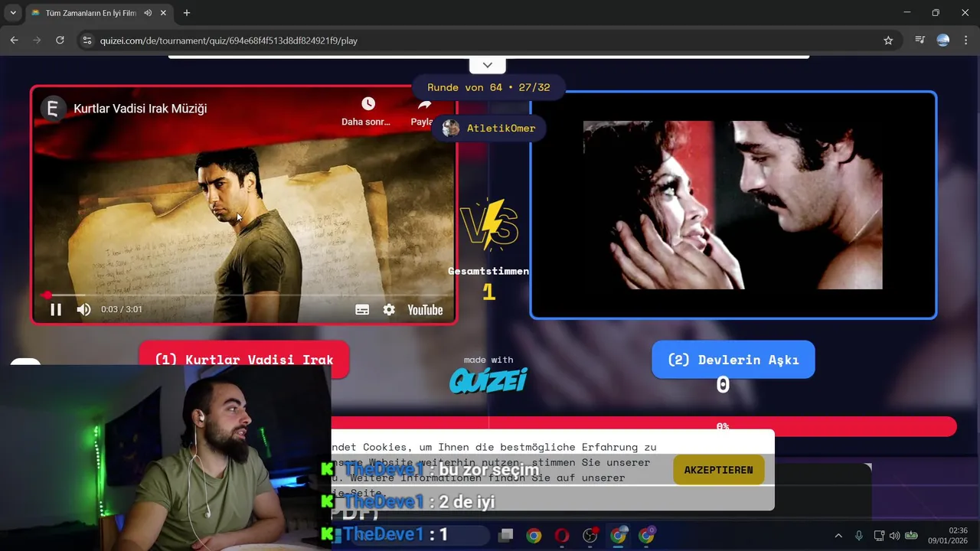Go back in browser history
Image resolution: width=980 pixels, height=551 pixels.
tap(14, 41)
